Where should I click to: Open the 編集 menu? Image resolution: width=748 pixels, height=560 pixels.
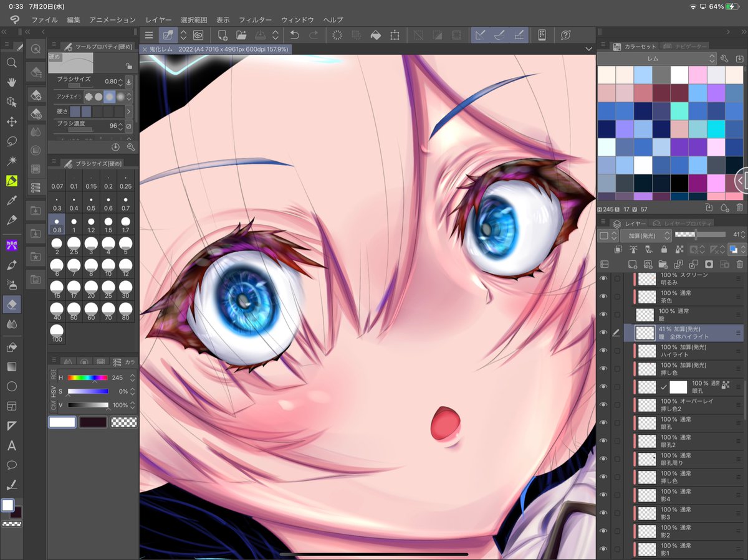point(74,20)
